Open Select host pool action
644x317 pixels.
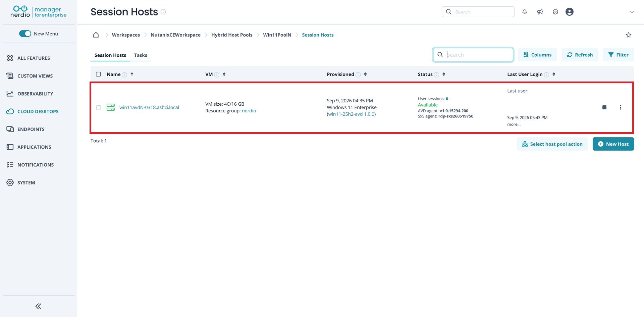(x=552, y=144)
